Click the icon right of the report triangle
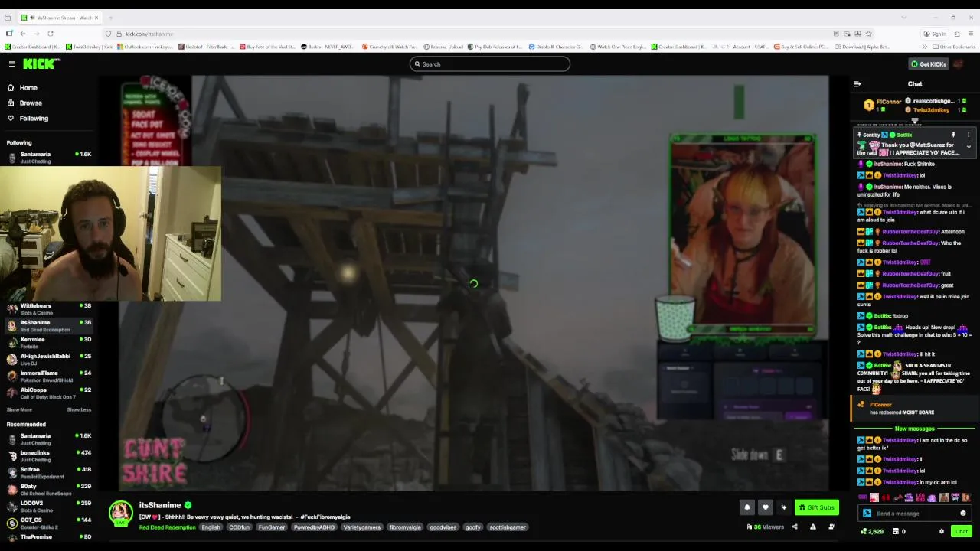 (831, 527)
